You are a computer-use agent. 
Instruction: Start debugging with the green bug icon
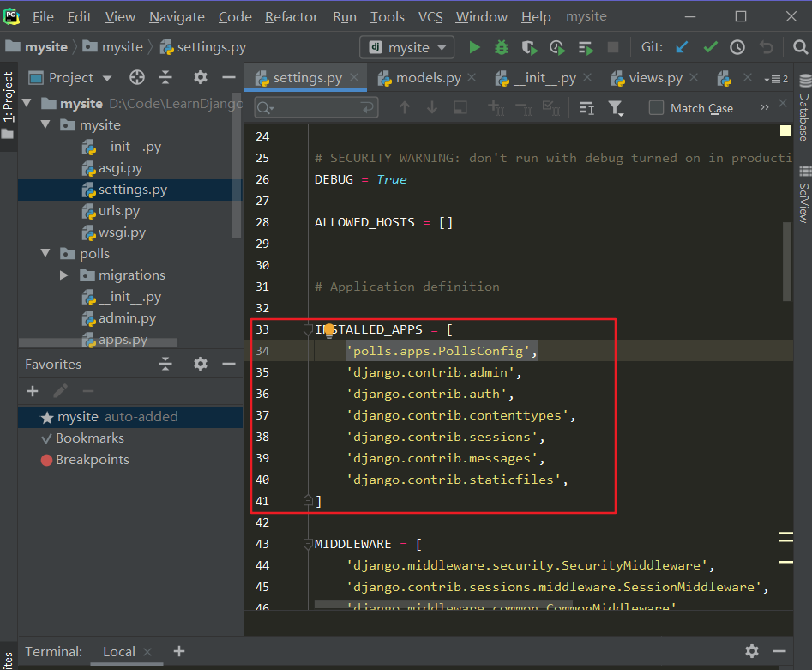502,47
